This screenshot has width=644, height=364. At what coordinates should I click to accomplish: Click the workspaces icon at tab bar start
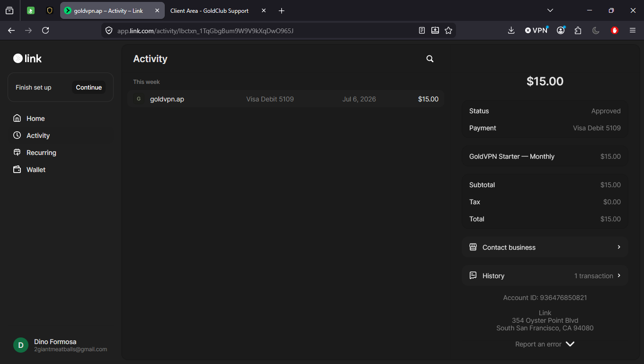(9, 10)
